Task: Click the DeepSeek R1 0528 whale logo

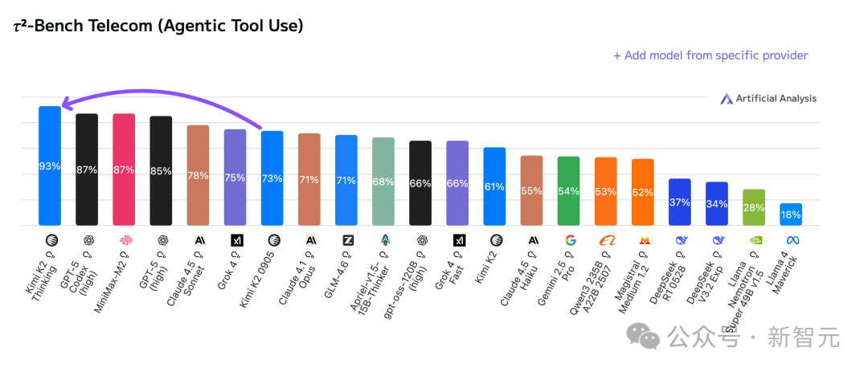Action: 682,240
